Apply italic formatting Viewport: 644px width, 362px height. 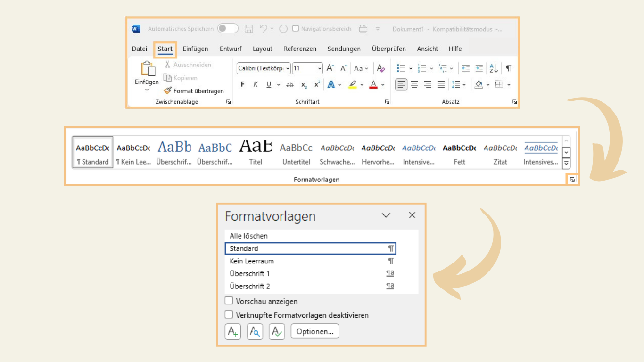click(x=255, y=84)
